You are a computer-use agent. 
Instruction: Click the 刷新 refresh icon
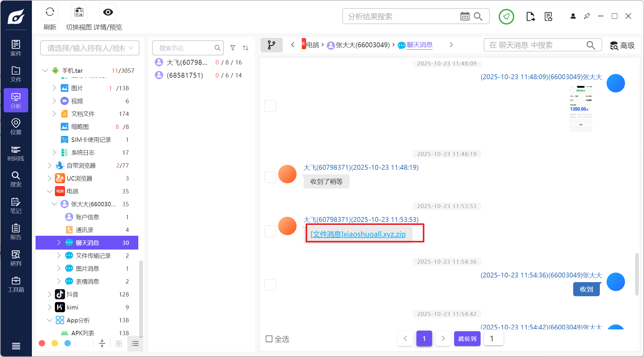[50, 12]
